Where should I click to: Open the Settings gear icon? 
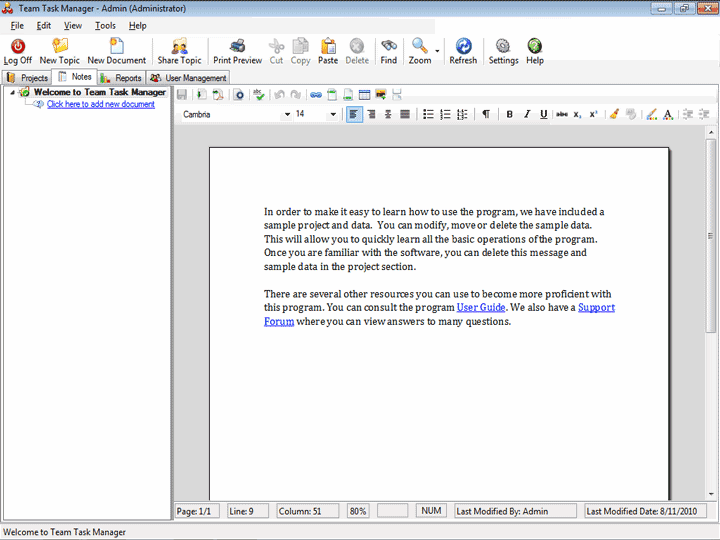503,51
